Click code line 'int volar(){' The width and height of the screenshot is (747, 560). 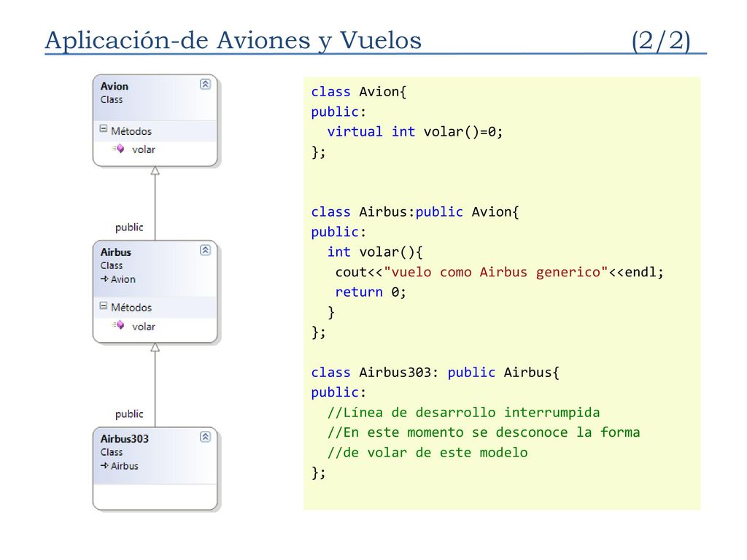click(x=375, y=252)
